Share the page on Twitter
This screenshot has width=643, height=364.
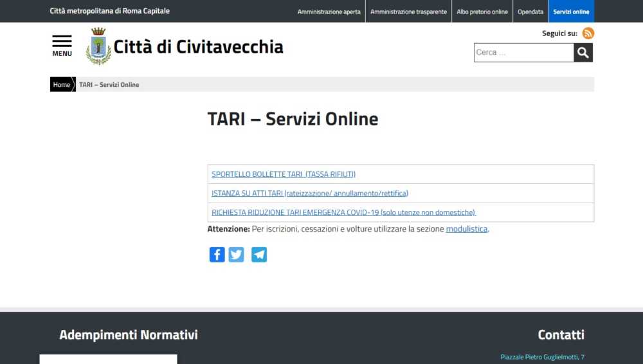coord(236,255)
